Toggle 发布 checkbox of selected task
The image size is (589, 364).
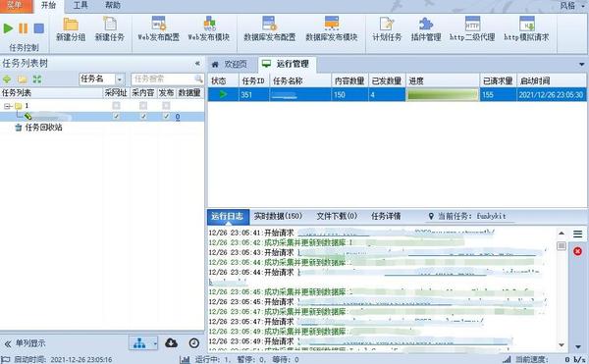coord(166,117)
